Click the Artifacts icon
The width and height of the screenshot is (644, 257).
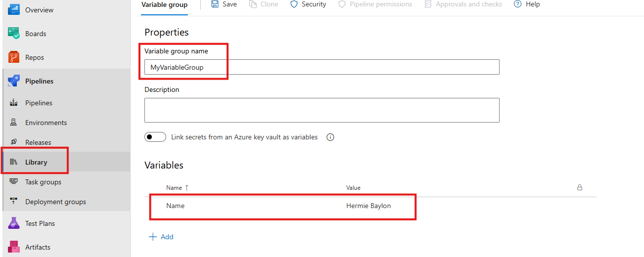(13, 247)
